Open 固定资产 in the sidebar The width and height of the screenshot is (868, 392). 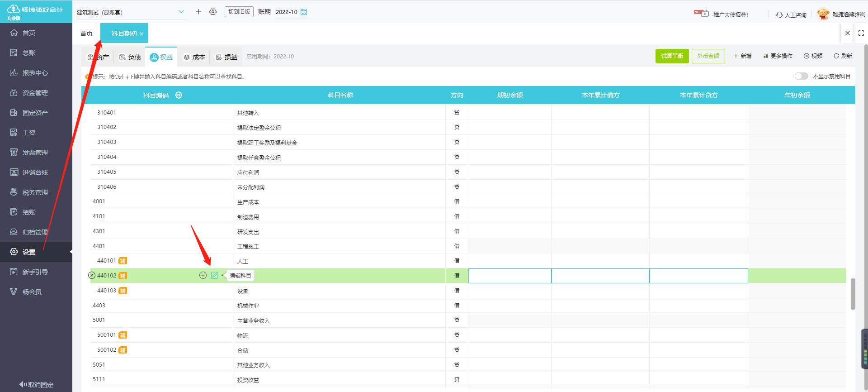click(35, 113)
